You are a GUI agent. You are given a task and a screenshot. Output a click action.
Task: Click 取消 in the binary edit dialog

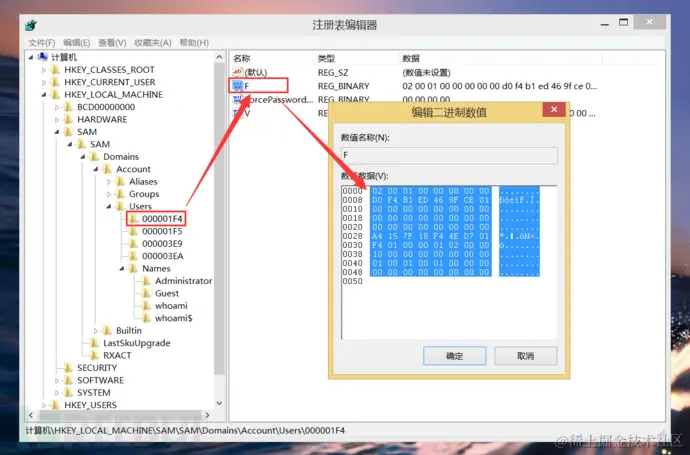click(525, 356)
